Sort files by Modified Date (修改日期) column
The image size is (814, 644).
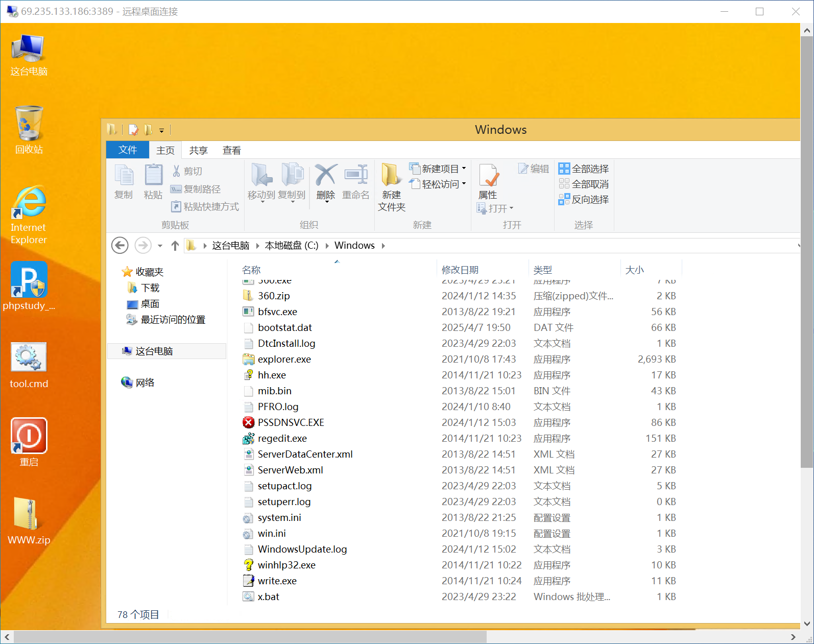[460, 270]
